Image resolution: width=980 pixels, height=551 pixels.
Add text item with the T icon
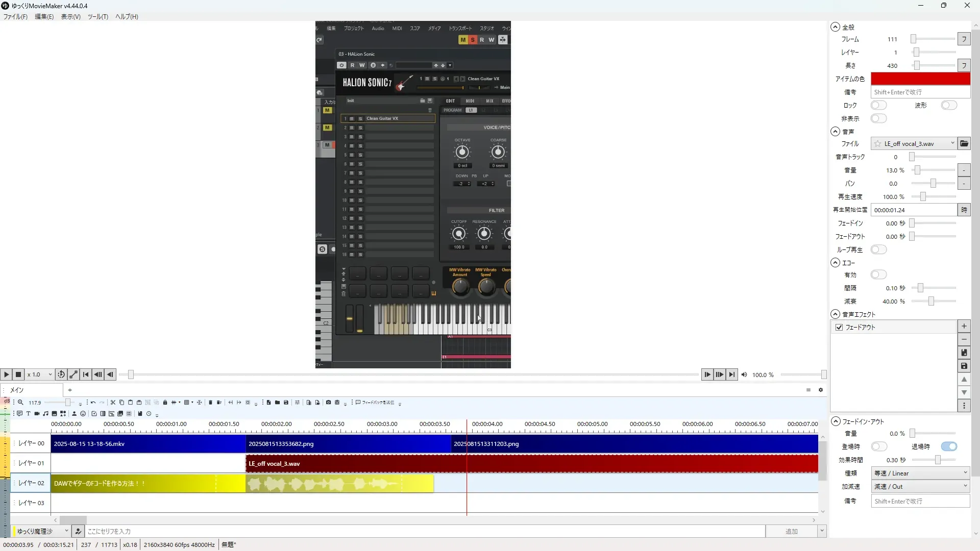click(x=28, y=414)
